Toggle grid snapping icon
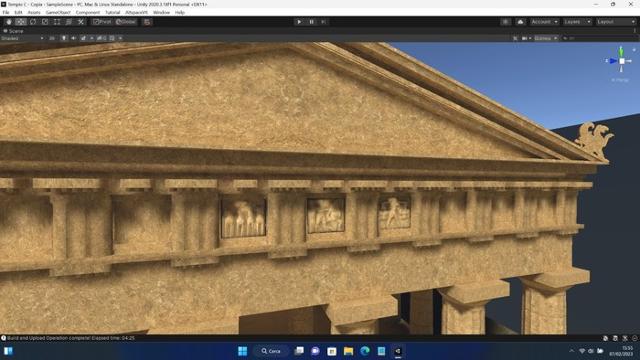Screen dimensions: 640x360 click(147, 22)
